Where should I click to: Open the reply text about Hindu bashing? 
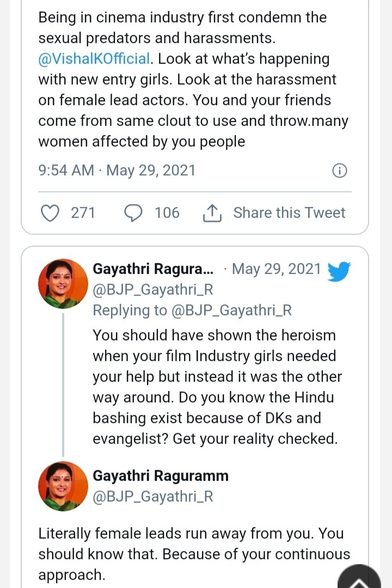point(217,387)
